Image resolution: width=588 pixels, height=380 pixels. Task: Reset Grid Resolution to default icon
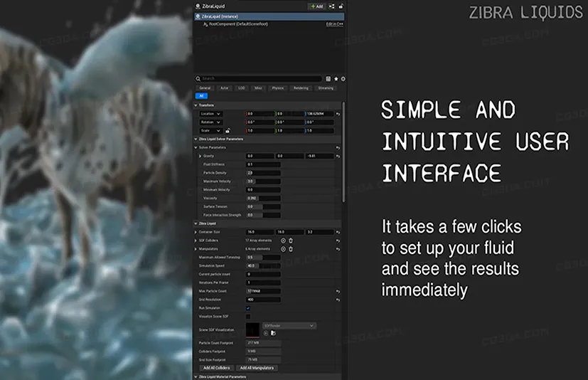click(338, 300)
